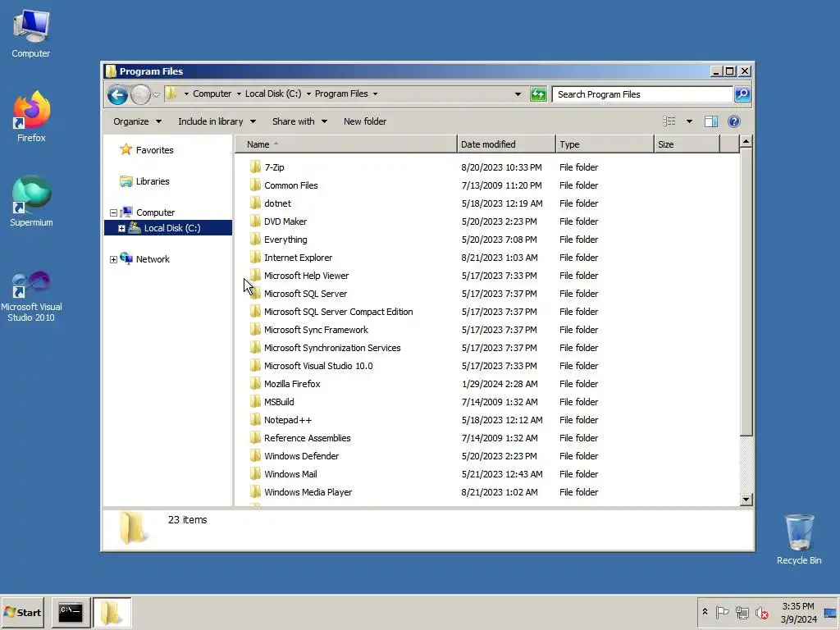Open dropdown arrow after Computer breadcrumb

click(239, 94)
